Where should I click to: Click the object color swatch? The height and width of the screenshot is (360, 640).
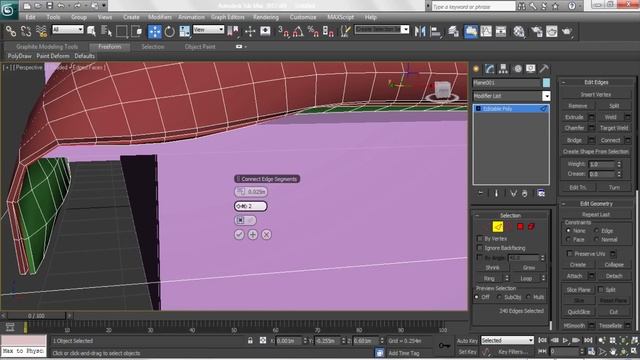click(546, 83)
